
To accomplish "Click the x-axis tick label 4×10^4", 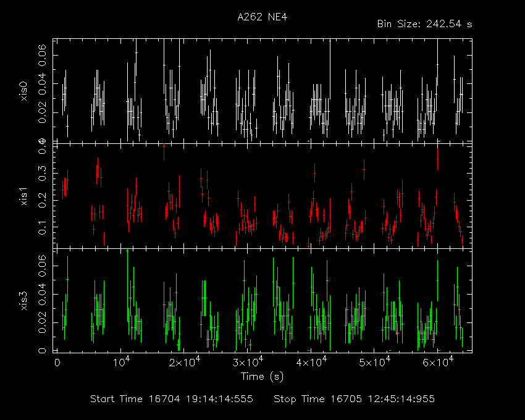I will (x=311, y=362).
